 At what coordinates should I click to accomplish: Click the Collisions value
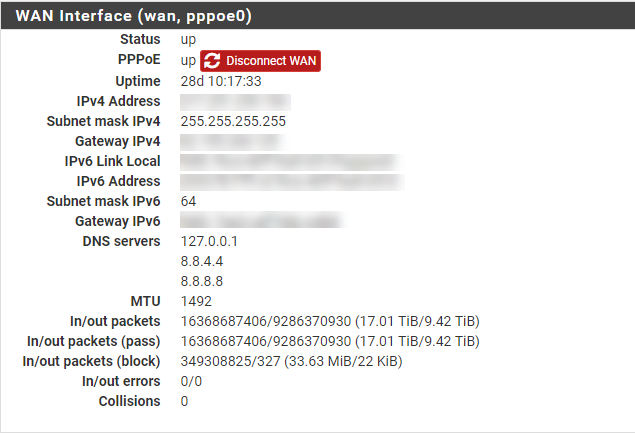click(x=184, y=401)
